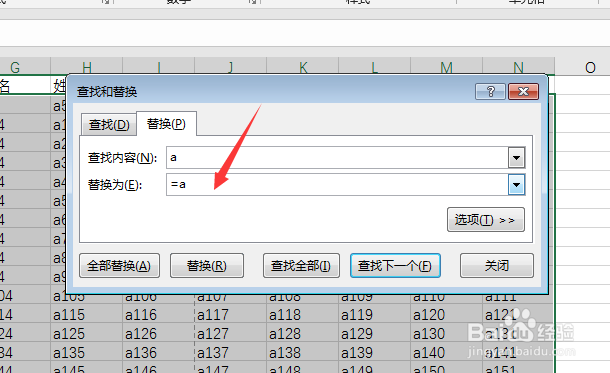Select column N header
The image size is (610, 373).
[519, 67]
